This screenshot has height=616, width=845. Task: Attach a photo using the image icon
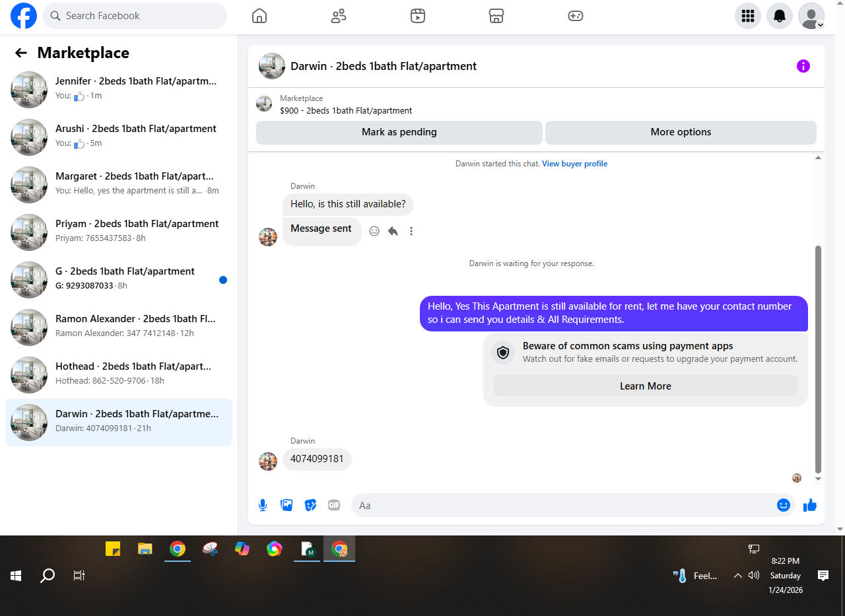[287, 505]
